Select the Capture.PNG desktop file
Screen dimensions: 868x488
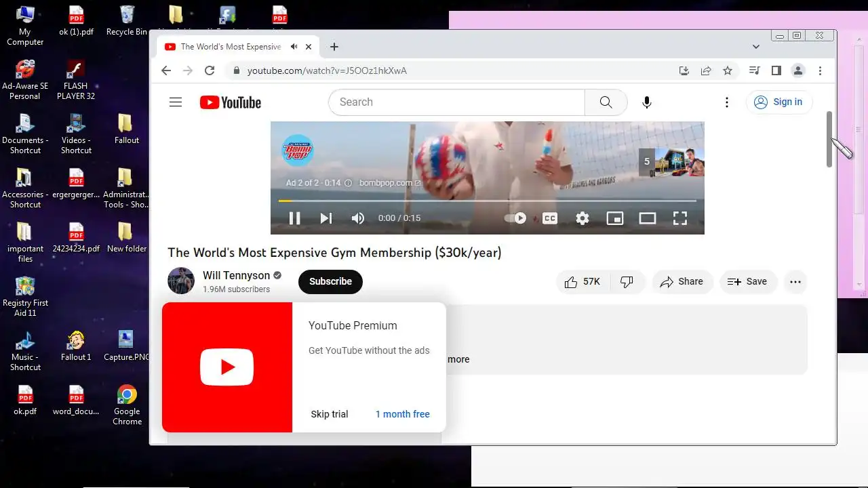coord(127,346)
